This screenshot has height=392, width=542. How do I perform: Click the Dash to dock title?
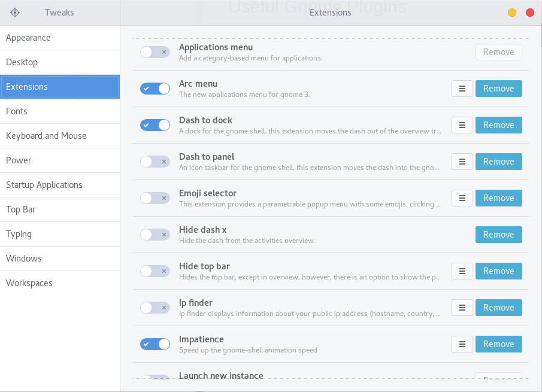tap(205, 120)
